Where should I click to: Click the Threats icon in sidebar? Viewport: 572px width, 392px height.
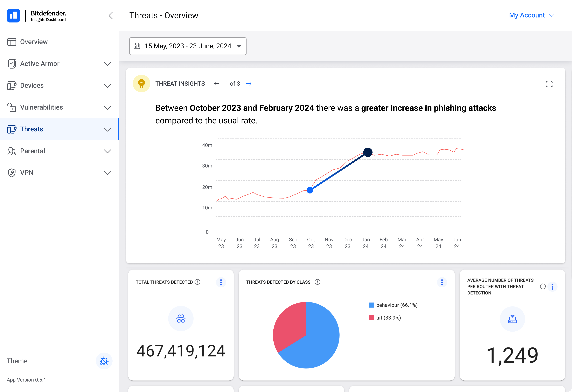point(12,129)
